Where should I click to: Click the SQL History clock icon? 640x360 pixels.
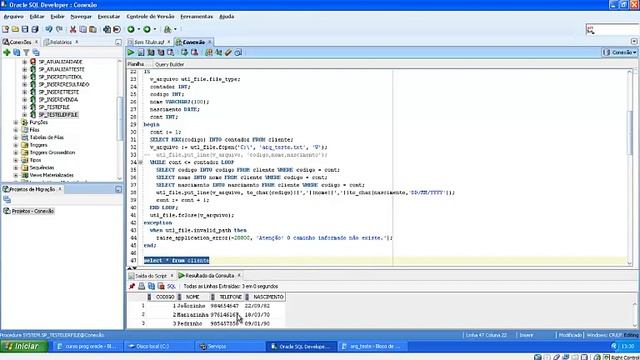238,52
